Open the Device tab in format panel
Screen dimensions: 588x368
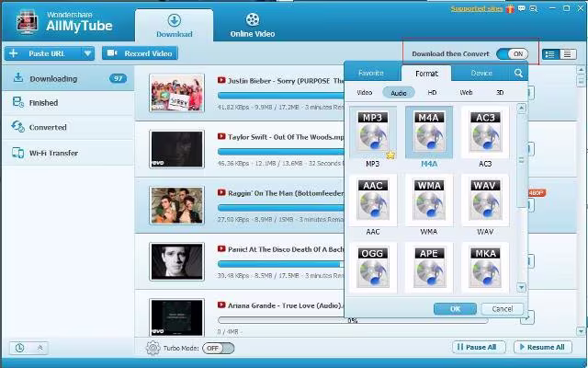tap(481, 74)
